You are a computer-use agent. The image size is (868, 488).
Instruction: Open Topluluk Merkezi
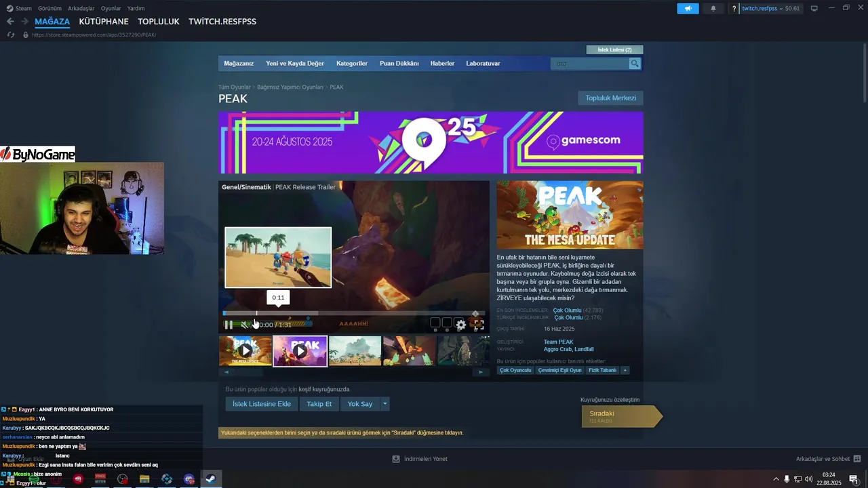611,98
